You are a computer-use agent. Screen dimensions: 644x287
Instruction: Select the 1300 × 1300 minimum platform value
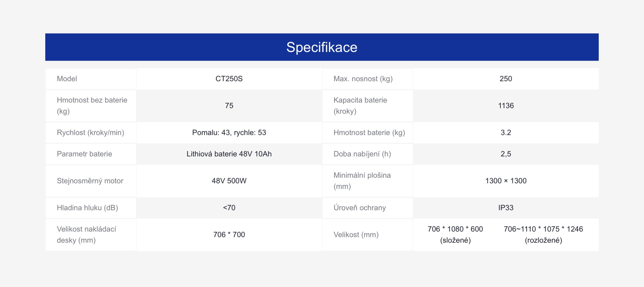[x=506, y=181]
